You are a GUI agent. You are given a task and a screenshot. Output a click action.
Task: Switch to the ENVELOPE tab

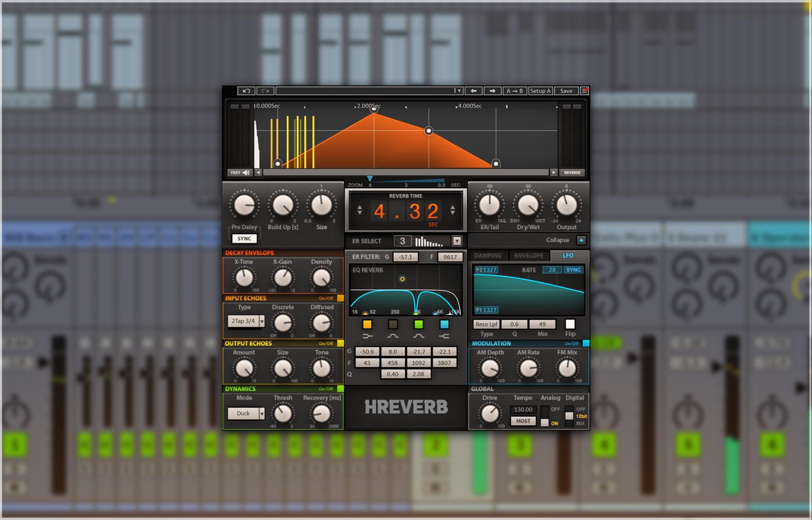[529, 256]
